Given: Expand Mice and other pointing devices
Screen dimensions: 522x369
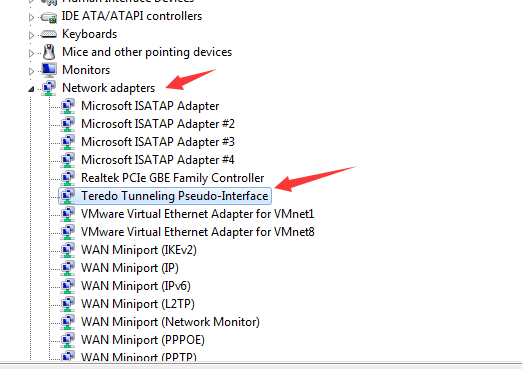Looking at the screenshot, I should (x=31, y=53).
